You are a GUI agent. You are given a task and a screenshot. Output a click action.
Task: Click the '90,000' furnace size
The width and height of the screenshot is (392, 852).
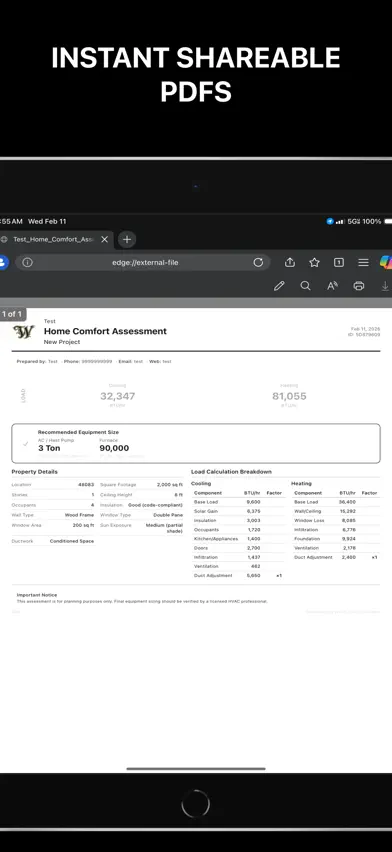click(114, 448)
